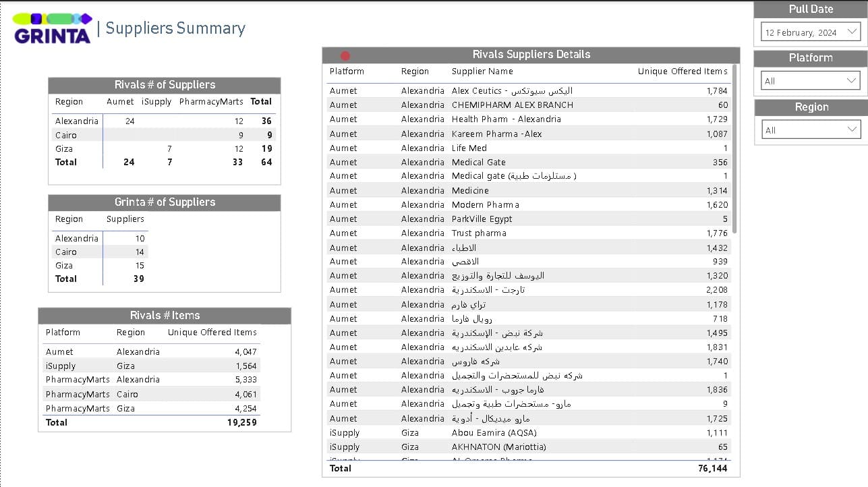Click Unique Offered Items header in Rivals Suppliers Details
The width and height of the screenshot is (868, 487).
point(683,71)
